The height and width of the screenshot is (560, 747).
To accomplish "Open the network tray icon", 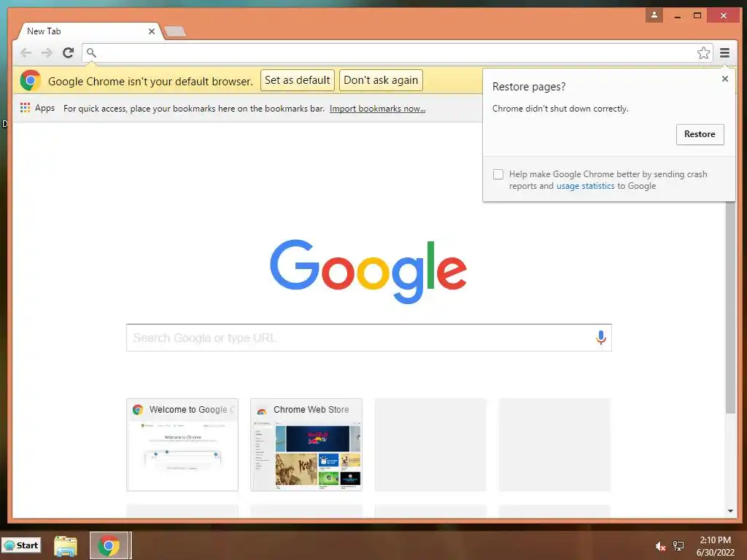I will (678, 546).
